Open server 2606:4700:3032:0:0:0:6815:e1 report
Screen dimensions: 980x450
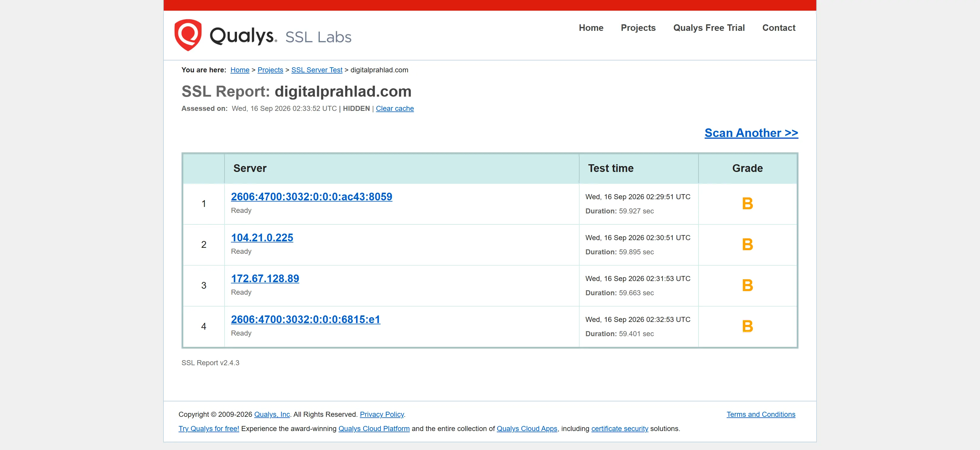(305, 319)
